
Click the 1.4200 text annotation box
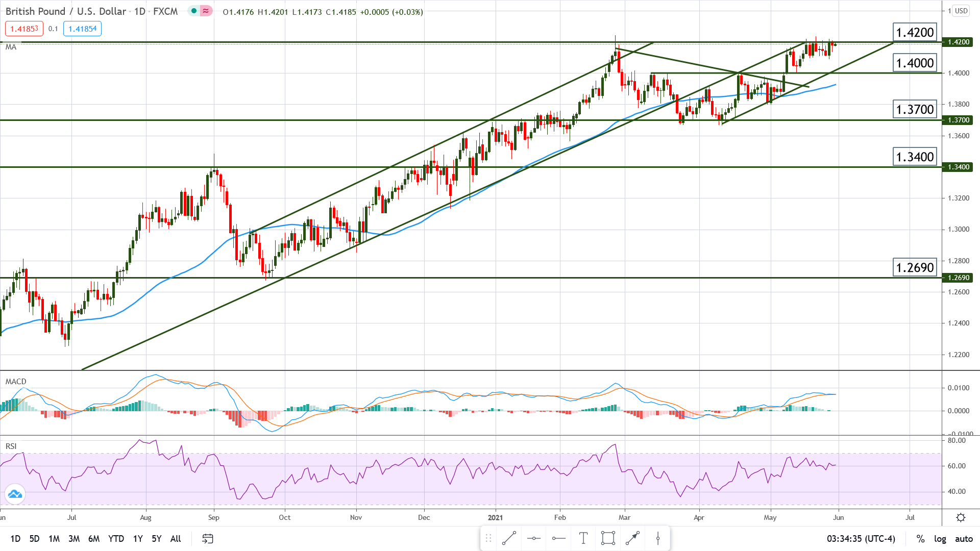click(915, 32)
